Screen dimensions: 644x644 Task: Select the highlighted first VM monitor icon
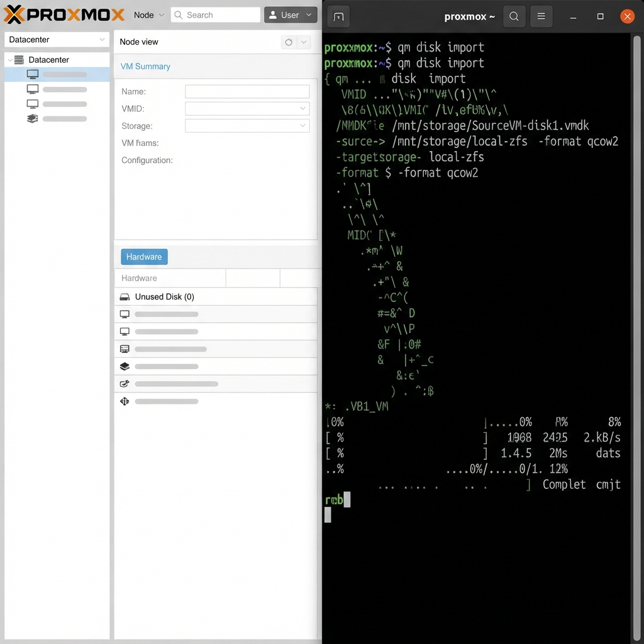click(33, 74)
